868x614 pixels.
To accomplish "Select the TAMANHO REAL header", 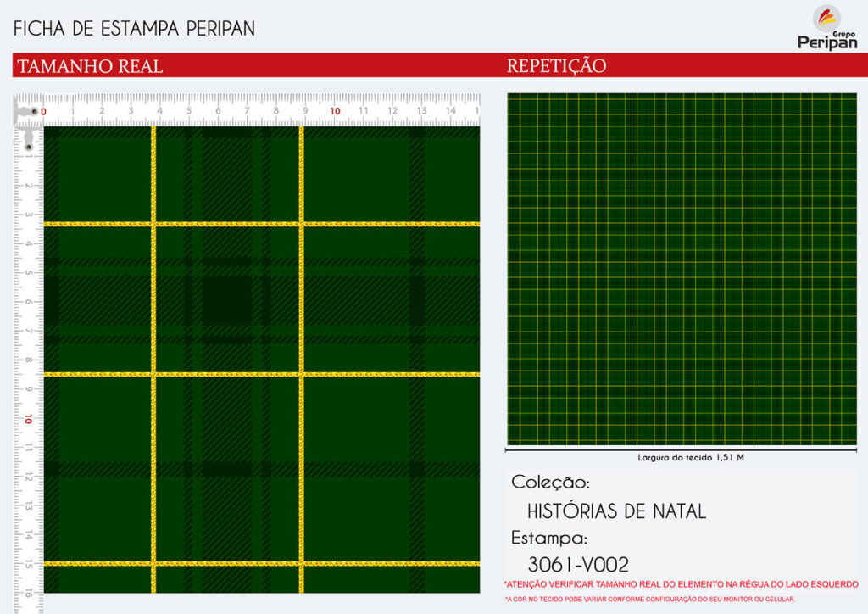I will pos(90,66).
